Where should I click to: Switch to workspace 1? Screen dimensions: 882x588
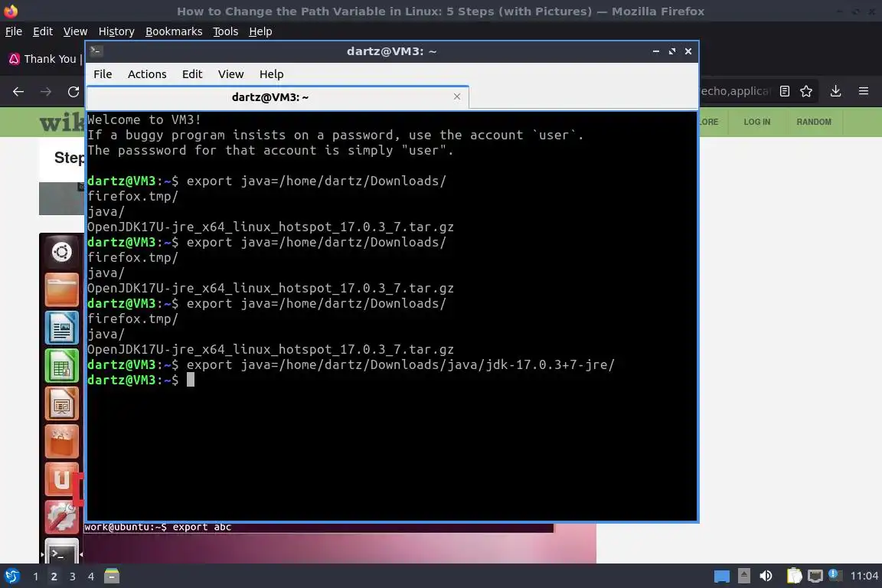coord(35,577)
